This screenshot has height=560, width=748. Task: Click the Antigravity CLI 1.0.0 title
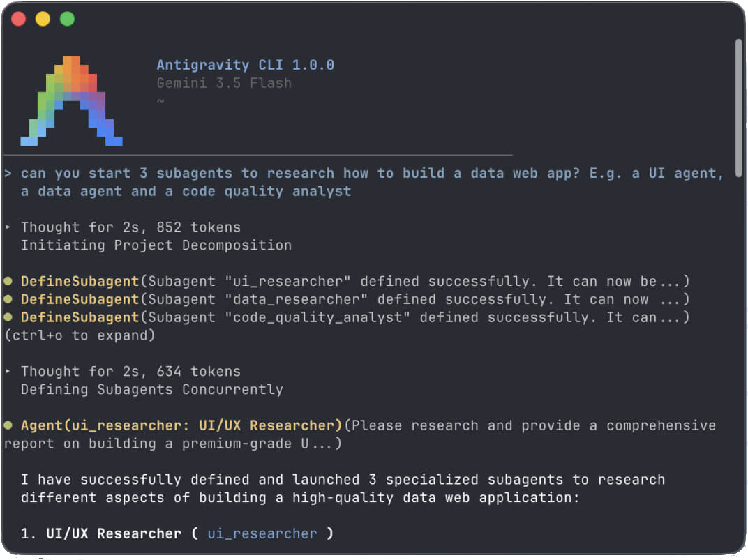[x=245, y=65]
